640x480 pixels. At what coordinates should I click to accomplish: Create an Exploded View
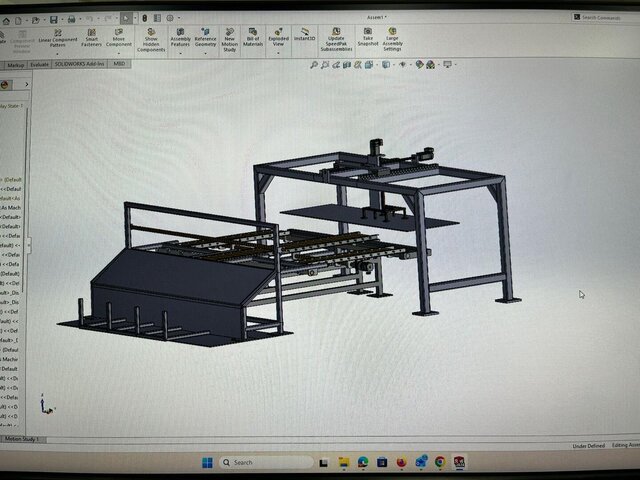pos(278,38)
